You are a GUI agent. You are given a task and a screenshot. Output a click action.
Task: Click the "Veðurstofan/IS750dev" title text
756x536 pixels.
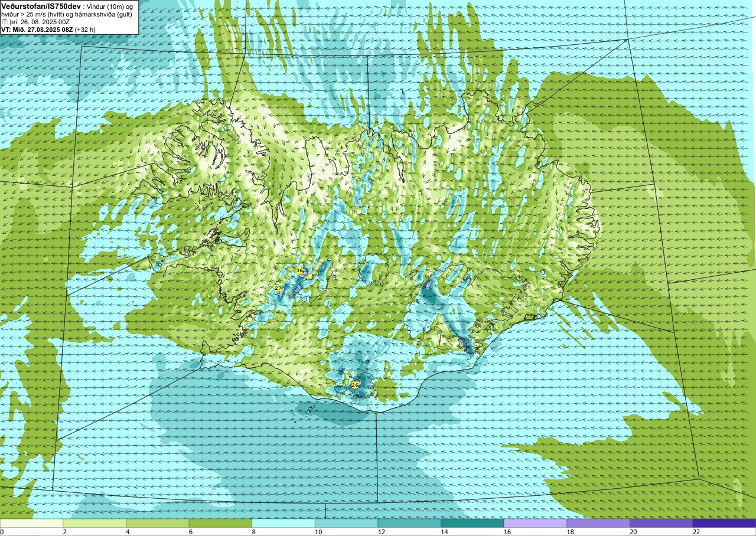pos(40,6)
